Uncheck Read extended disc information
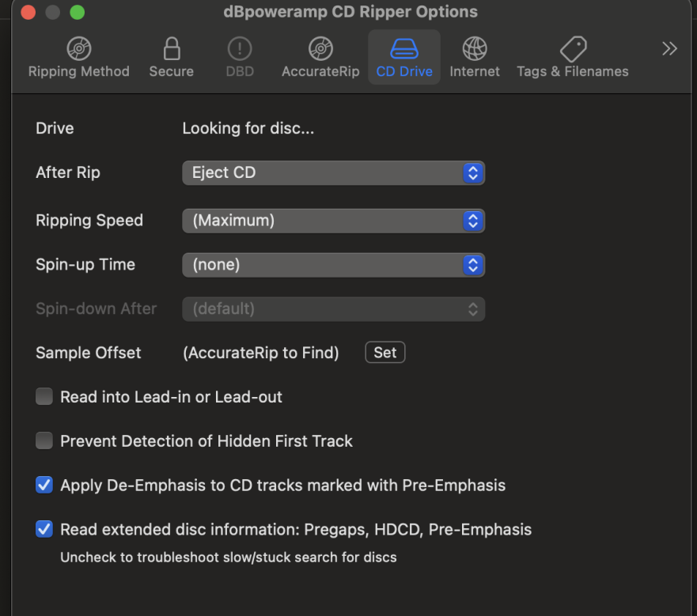This screenshot has width=697, height=616. pos(44,529)
